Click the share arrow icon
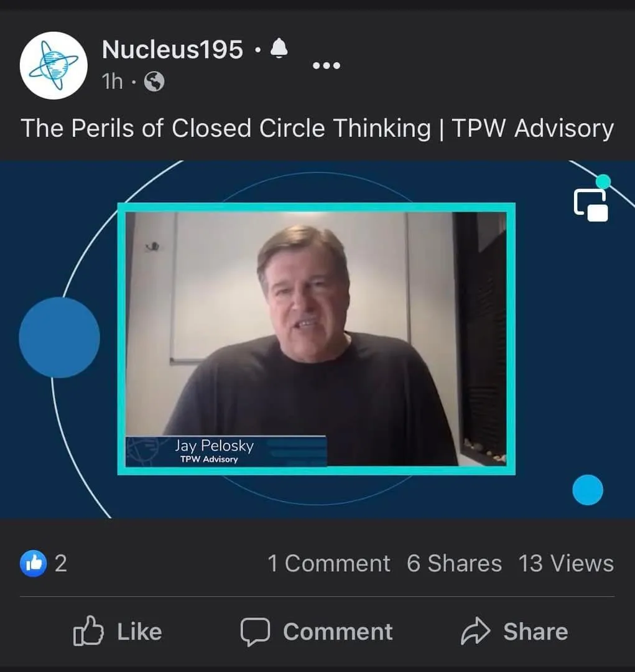The width and height of the screenshot is (635, 672). [475, 632]
